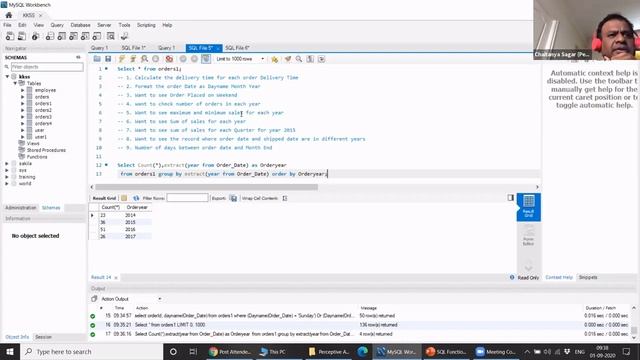The height and width of the screenshot is (360, 640).
Task: Switch to SQL File 6* tab
Action: click(x=237, y=48)
